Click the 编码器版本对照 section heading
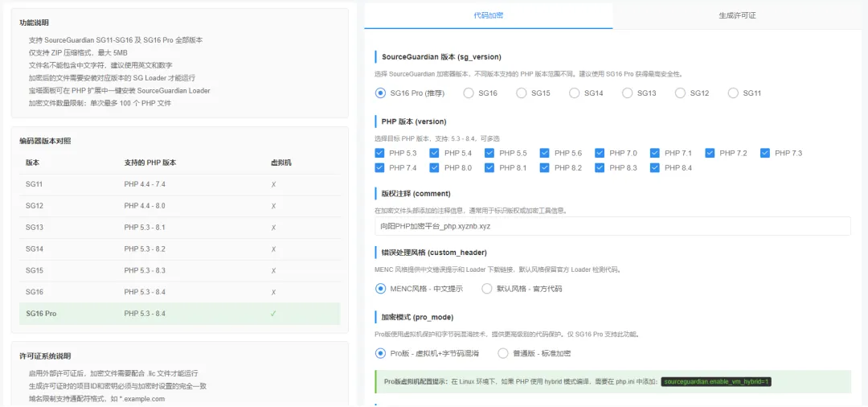 tap(45, 142)
